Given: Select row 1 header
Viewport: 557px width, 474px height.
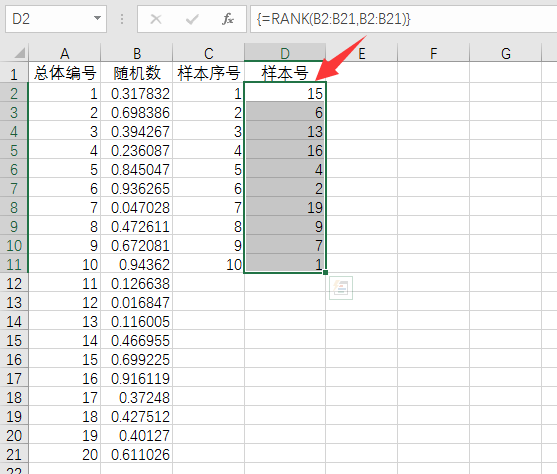Looking at the screenshot, I should click(14, 73).
